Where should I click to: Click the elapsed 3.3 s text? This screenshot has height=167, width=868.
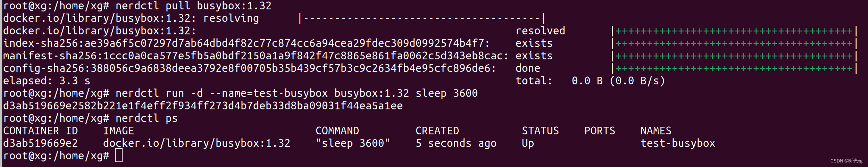pyautogui.click(x=47, y=81)
